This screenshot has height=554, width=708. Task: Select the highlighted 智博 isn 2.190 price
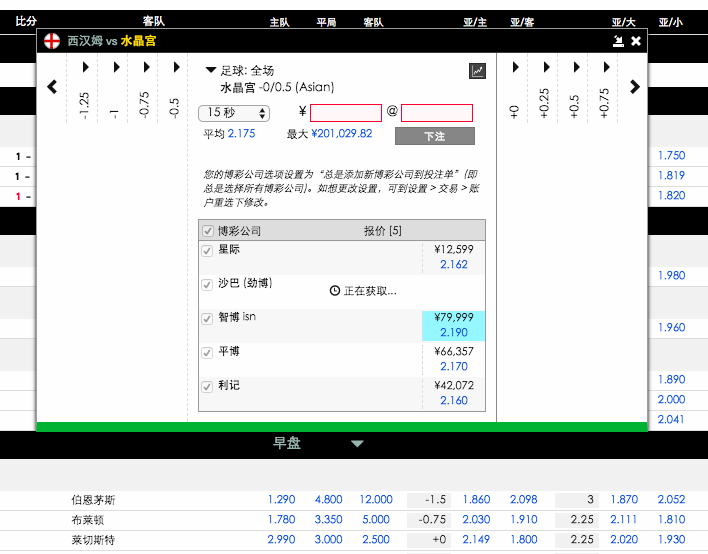click(453, 325)
